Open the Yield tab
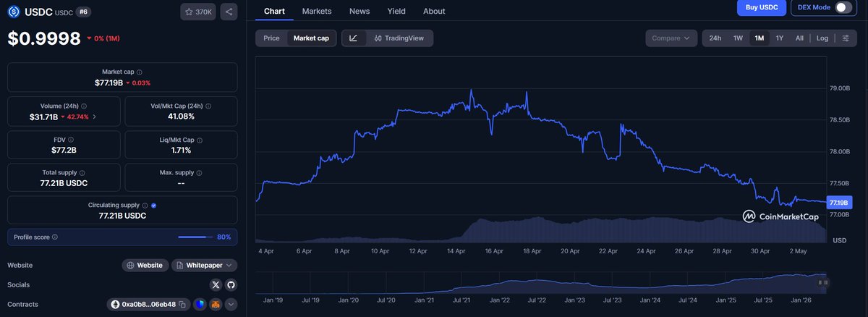This screenshot has width=868, height=317. tap(396, 11)
